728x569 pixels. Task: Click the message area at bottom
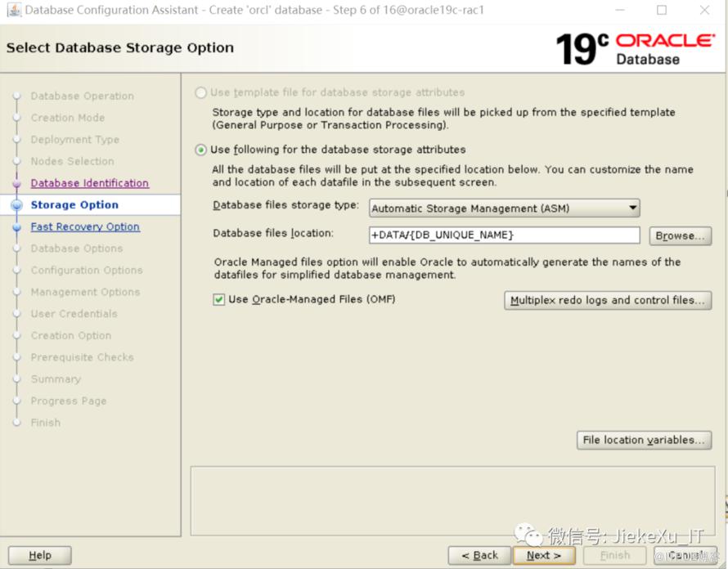point(452,501)
